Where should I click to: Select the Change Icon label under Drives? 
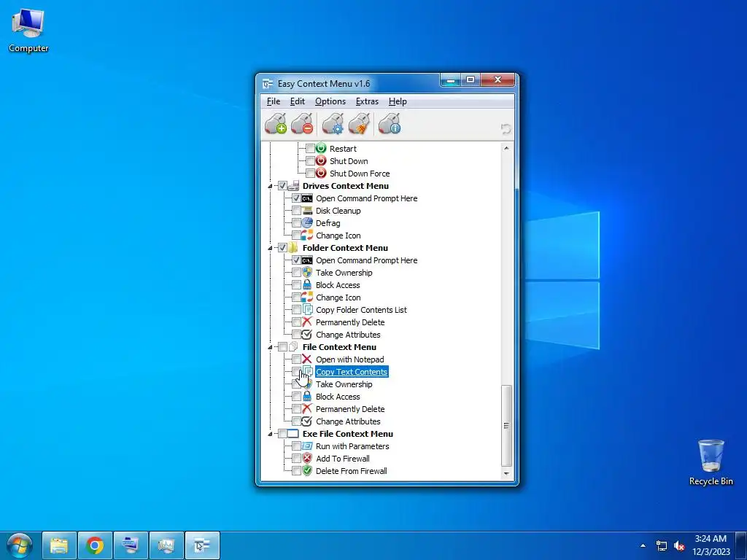click(x=338, y=236)
